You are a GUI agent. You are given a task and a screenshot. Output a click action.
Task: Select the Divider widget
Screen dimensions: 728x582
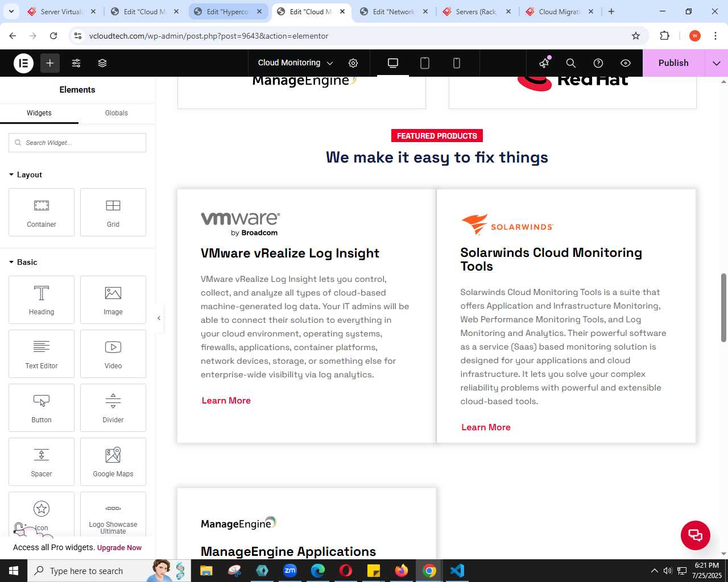(x=113, y=408)
